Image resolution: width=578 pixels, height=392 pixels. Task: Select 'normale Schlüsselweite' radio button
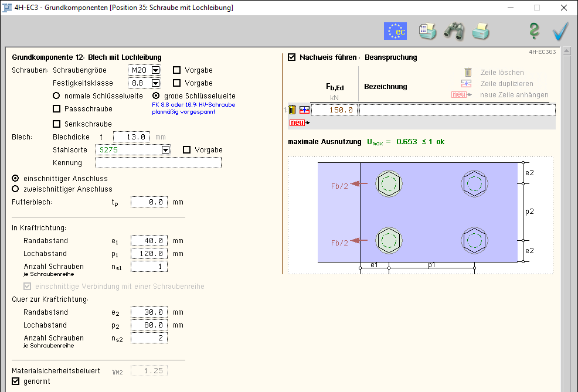[57, 96]
